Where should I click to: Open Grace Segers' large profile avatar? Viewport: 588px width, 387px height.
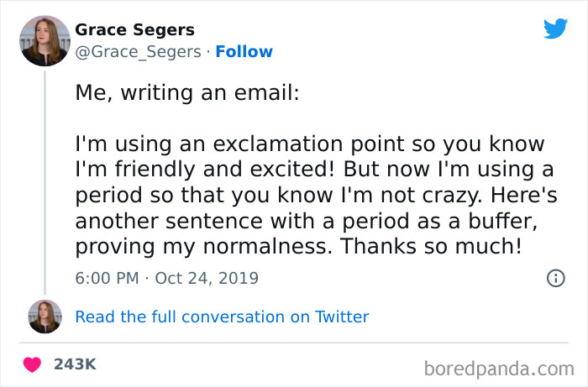[x=45, y=39]
